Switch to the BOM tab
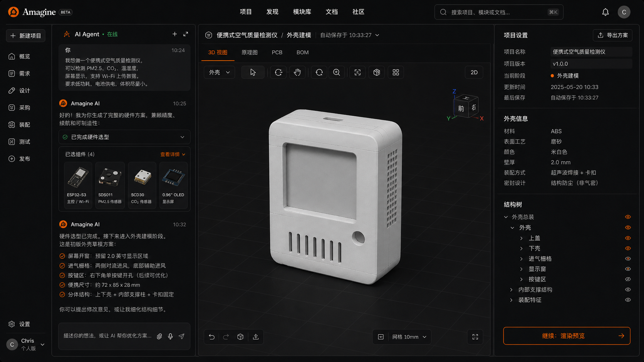Viewport: 644px width, 362px height. pos(302,52)
